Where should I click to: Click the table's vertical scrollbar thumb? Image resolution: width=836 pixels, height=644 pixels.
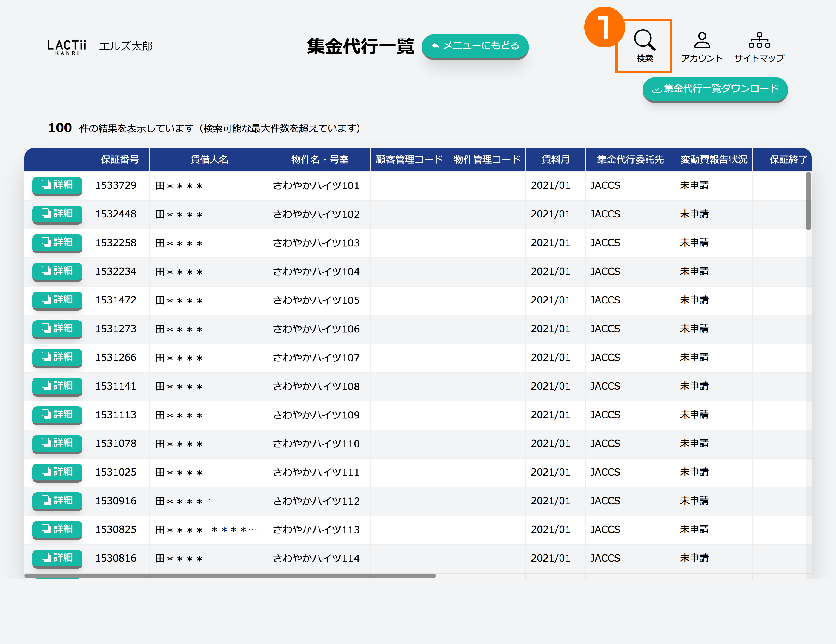coord(808,201)
